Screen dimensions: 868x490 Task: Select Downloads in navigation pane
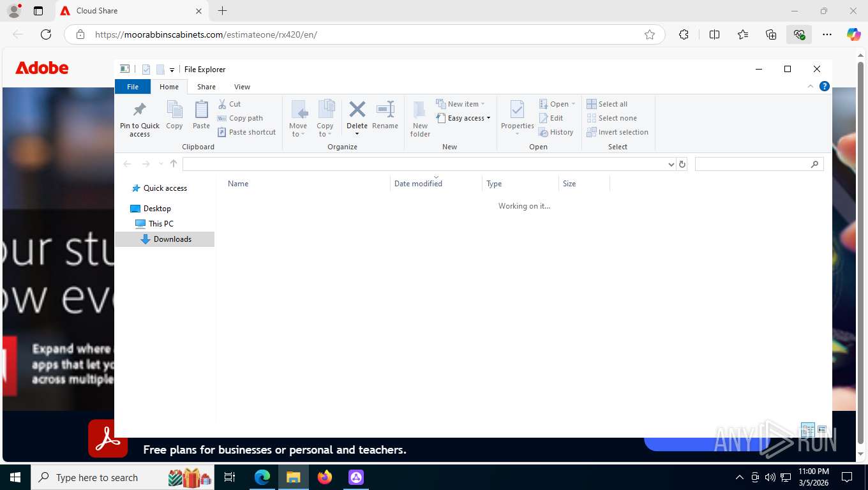[x=166, y=239]
